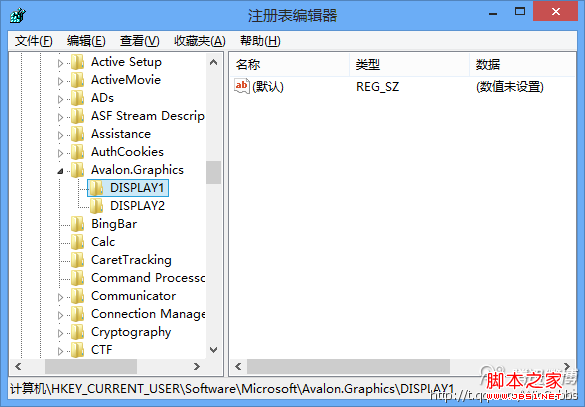
Task: Close the Registry Editor window
Action: click(556, 12)
